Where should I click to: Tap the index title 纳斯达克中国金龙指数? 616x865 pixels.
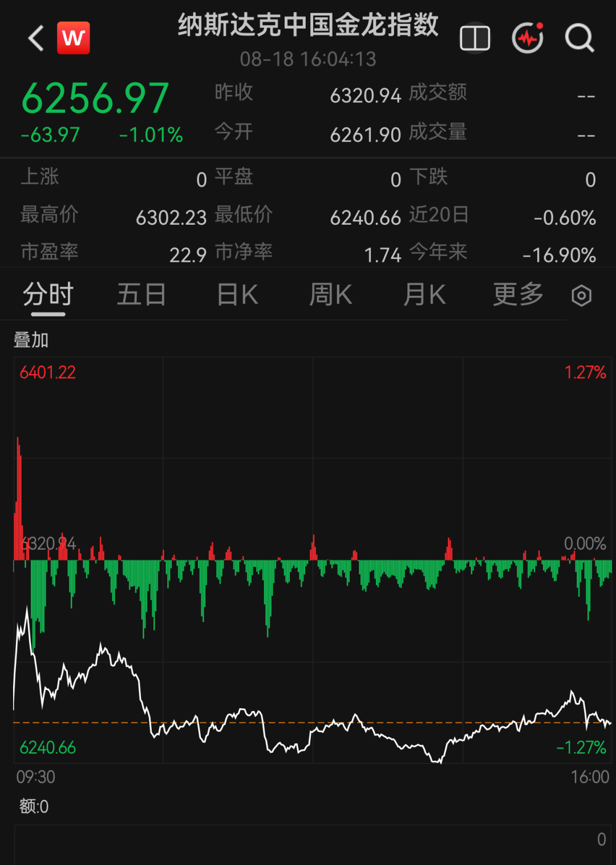coord(308,25)
